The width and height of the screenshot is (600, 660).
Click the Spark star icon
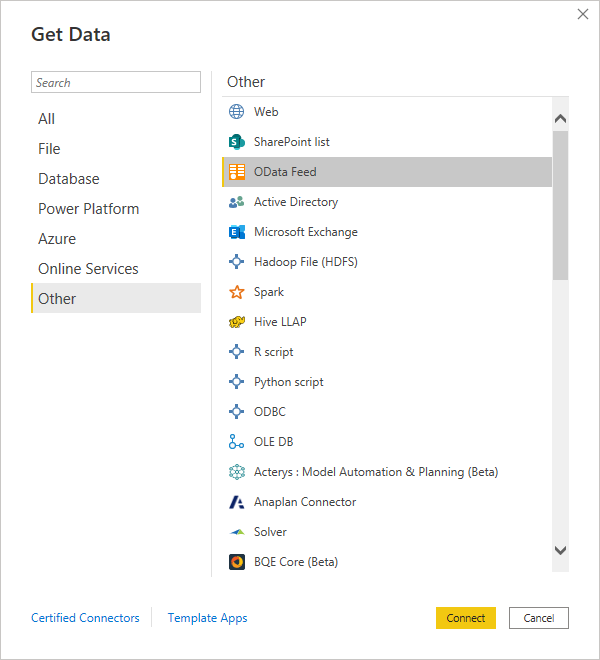pyautogui.click(x=237, y=292)
